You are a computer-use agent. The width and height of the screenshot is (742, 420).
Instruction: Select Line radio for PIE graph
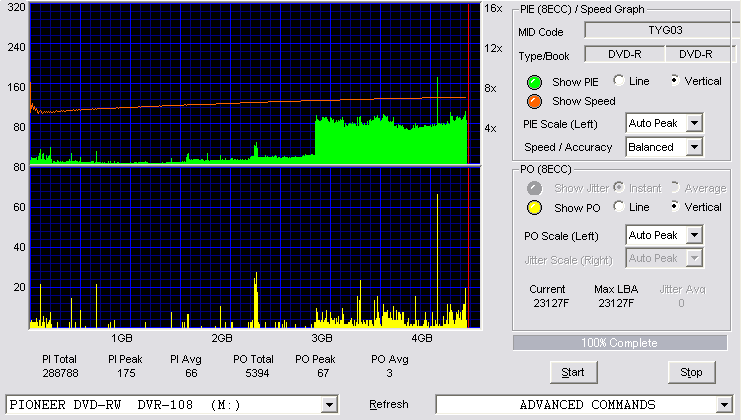point(618,80)
